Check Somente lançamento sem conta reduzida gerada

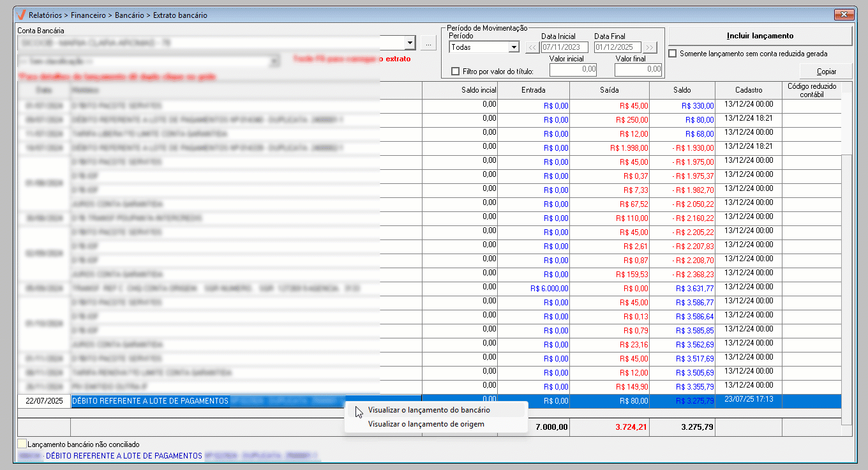tap(672, 54)
